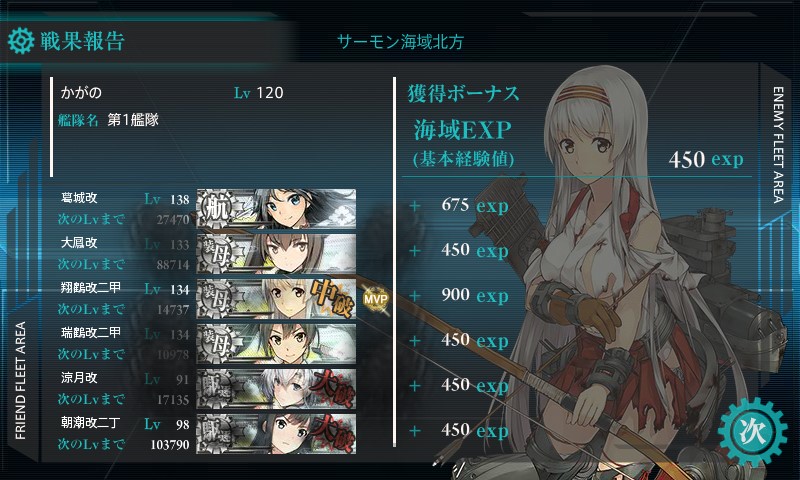Image resolution: width=800 pixels, height=480 pixels.
Task: Click the 駆逐 emblem on 涼月改
Action: [216, 389]
